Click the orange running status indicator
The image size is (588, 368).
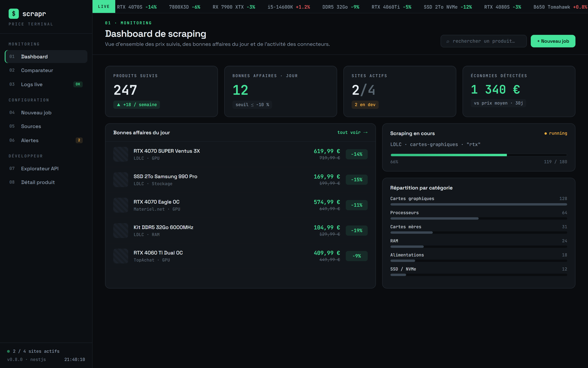pyautogui.click(x=556, y=133)
